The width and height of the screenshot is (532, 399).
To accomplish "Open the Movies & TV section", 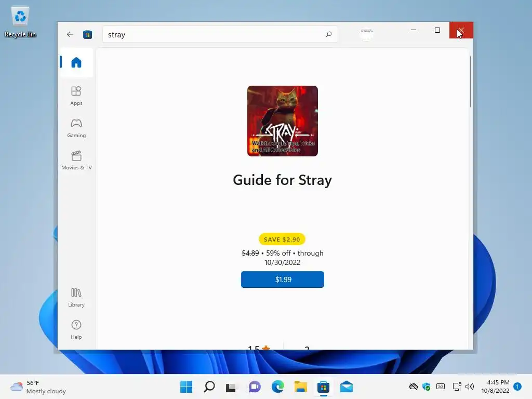I will pyautogui.click(x=76, y=160).
